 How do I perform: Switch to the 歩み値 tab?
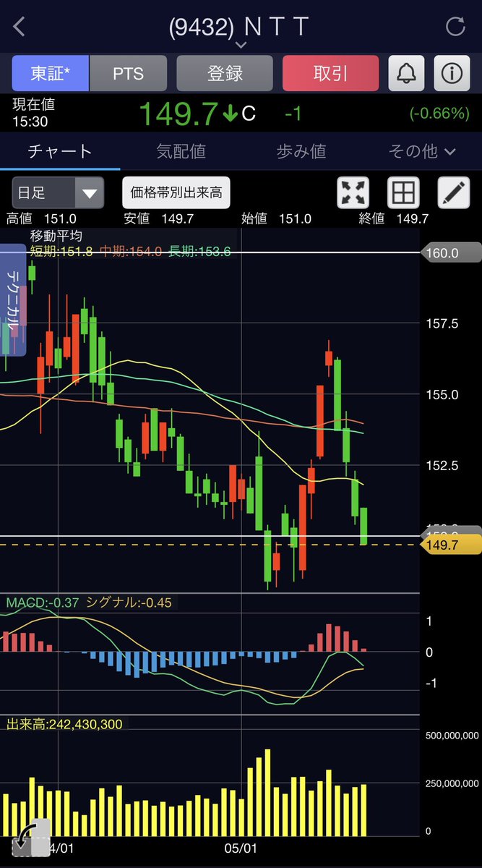tap(301, 151)
